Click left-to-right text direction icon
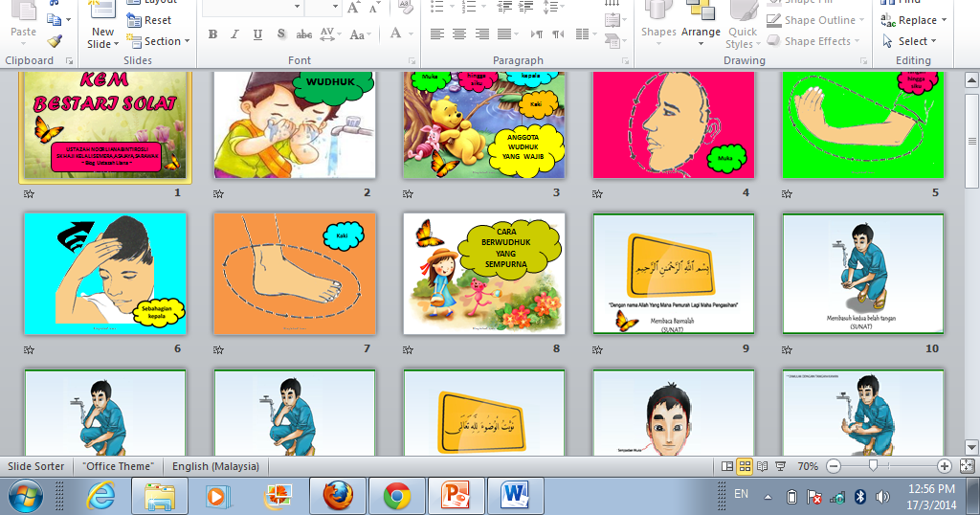The width and height of the screenshot is (980, 515). (x=536, y=34)
